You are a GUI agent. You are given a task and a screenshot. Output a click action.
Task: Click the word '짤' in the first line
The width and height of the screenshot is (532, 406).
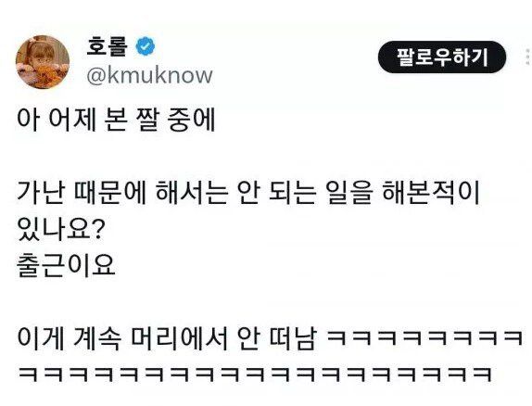click(x=147, y=120)
